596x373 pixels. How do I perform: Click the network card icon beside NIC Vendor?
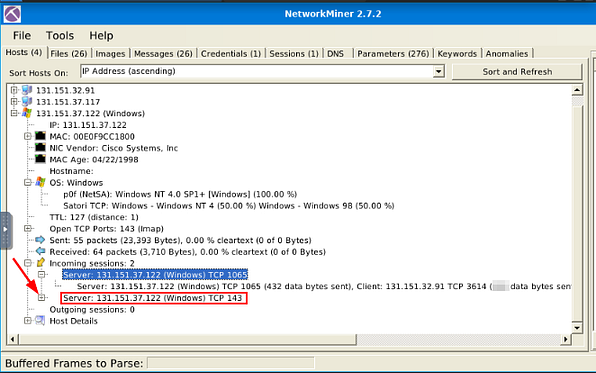[40, 147]
